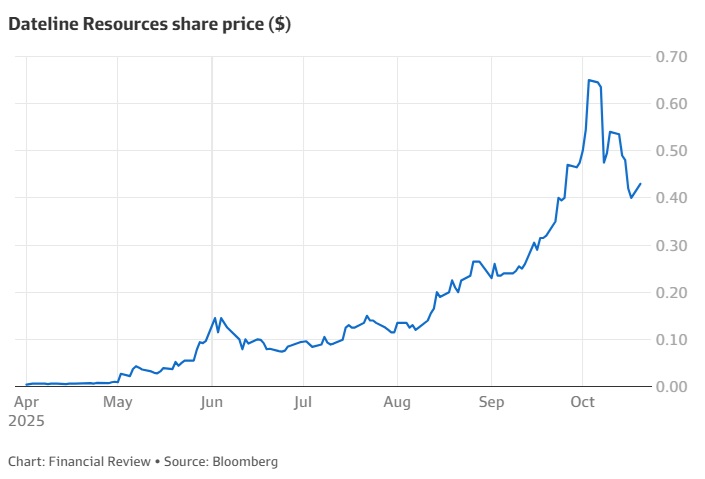Click the October peak of the price line

coord(590,80)
